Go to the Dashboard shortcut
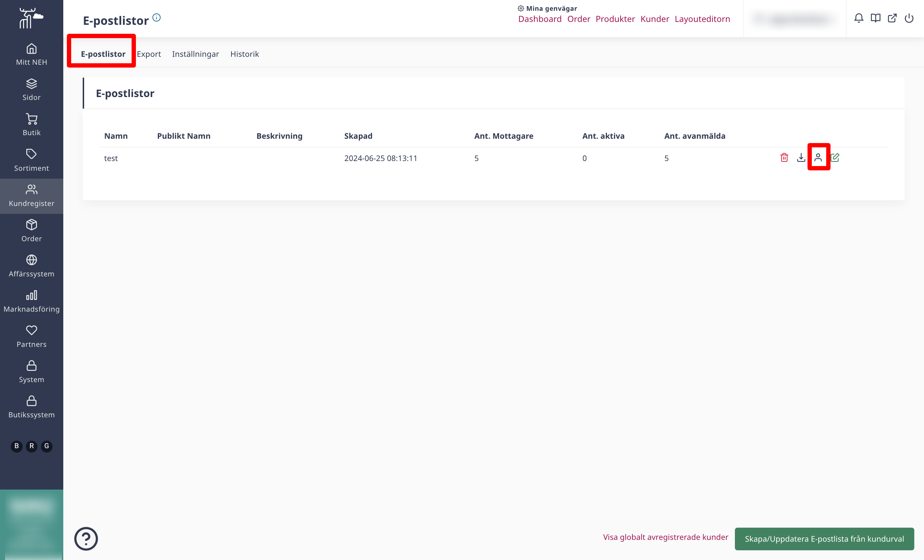The height and width of the screenshot is (560, 924). [540, 19]
